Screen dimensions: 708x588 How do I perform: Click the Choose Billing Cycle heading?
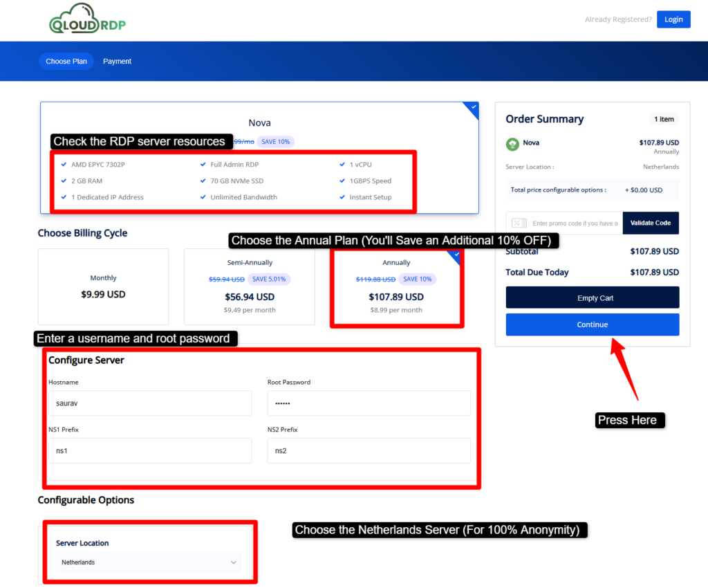[x=83, y=233]
